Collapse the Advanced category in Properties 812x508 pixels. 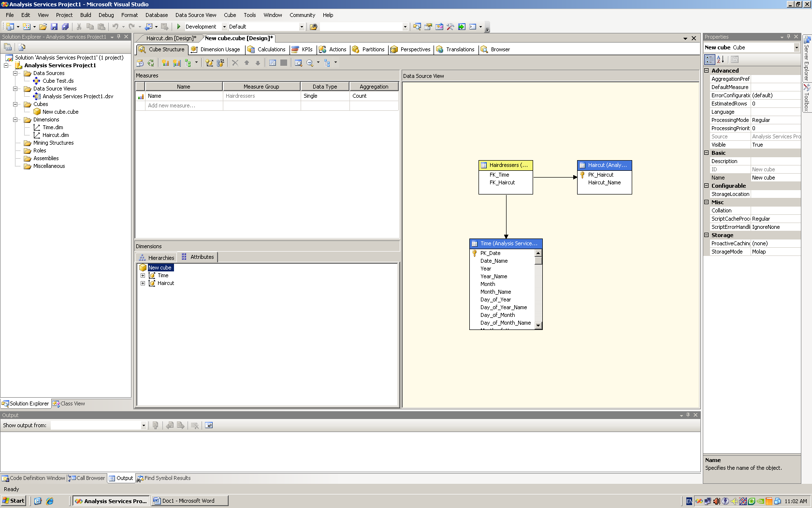point(707,71)
